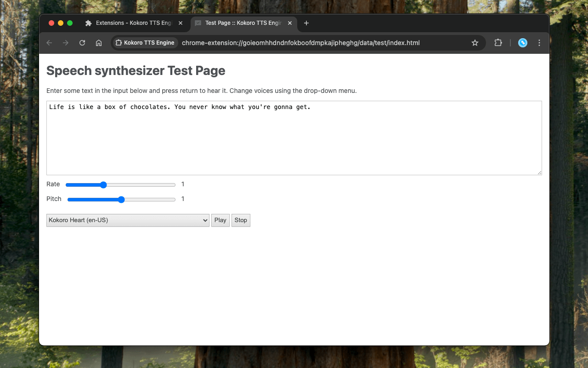This screenshot has height=368, width=588.
Task: Switch to the Extensions - Kokoro TTS Engine tab
Action: (133, 23)
